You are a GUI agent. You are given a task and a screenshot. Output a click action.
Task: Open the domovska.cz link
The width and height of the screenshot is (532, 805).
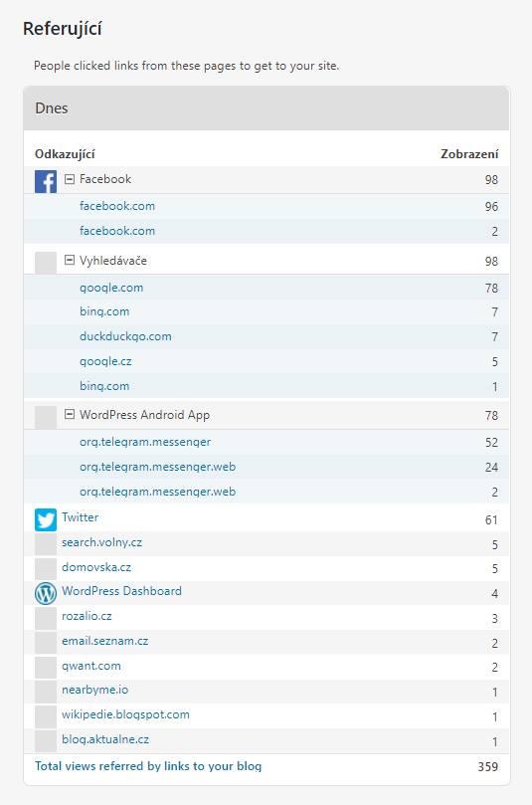point(96,567)
